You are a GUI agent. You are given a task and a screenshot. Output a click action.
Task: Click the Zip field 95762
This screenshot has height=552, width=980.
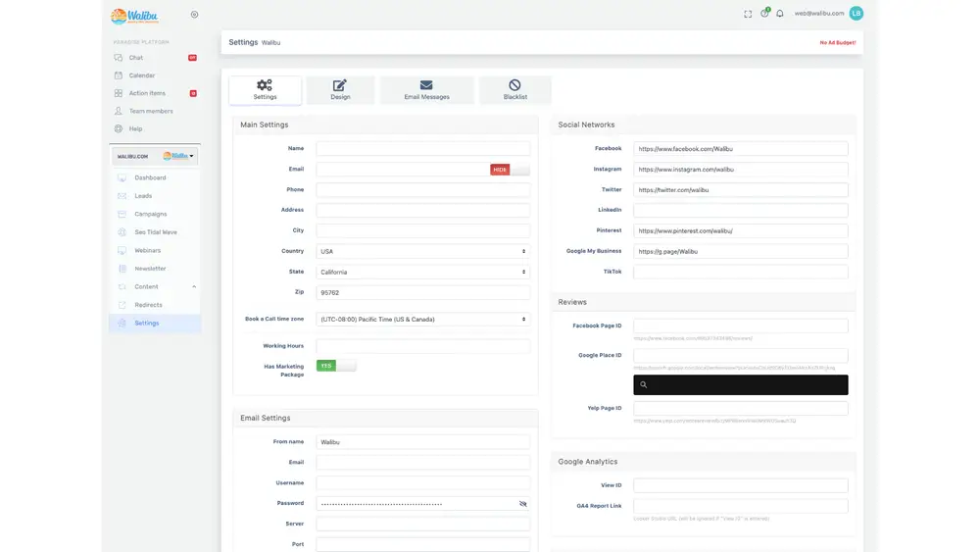(422, 292)
